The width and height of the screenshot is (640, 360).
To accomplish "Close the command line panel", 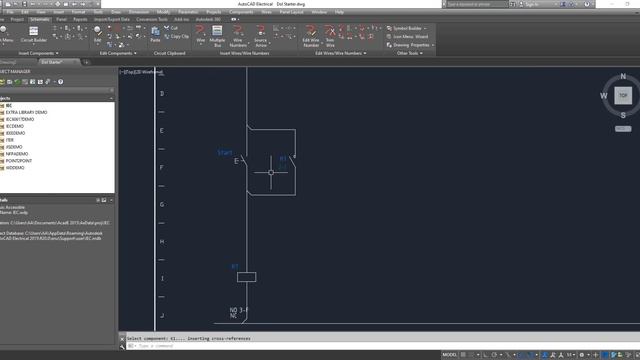I will point(122,339).
